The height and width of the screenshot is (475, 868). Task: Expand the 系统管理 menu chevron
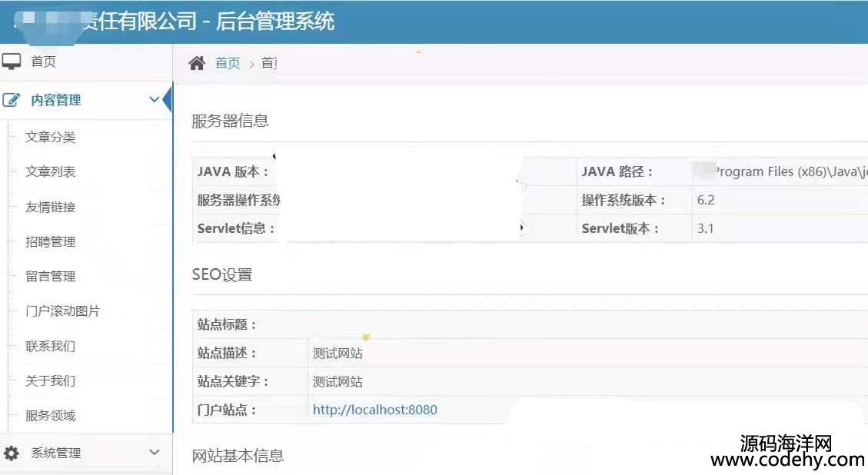click(155, 453)
